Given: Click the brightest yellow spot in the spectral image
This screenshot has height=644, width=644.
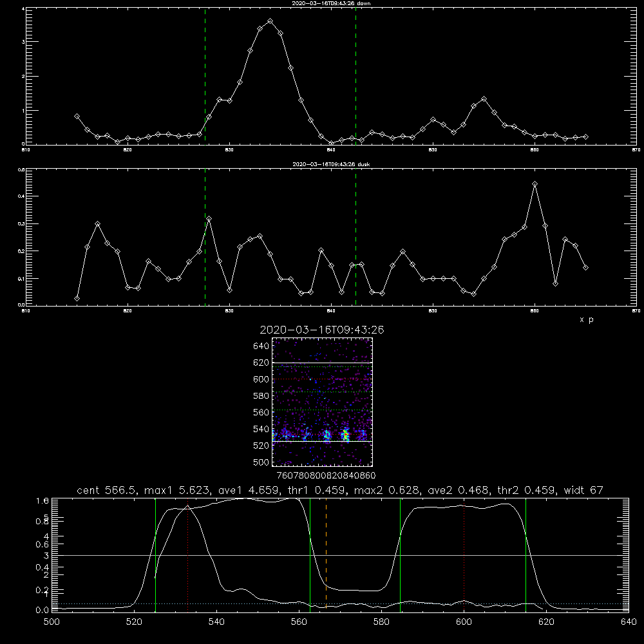Looking at the screenshot, I should (x=346, y=433).
